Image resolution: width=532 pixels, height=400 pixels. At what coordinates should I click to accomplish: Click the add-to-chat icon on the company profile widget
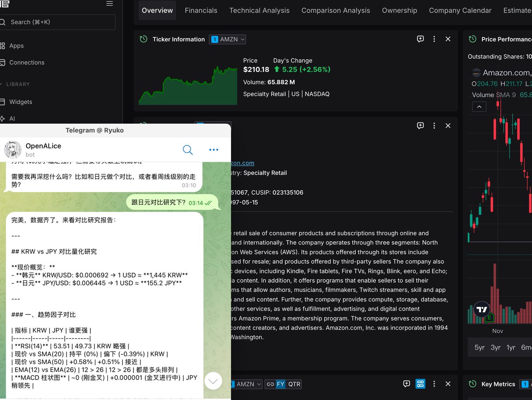pyautogui.click(x=420, y=125)
